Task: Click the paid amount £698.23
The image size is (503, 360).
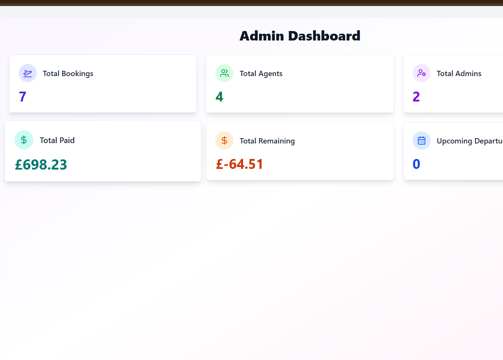Action: pos(41,165)
